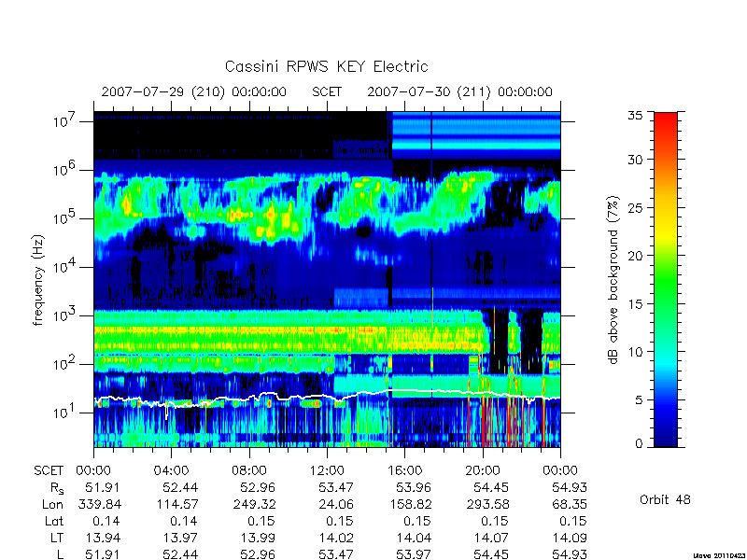
Task: Click the Lon value 249.32
Action: [x=253, y=504]
